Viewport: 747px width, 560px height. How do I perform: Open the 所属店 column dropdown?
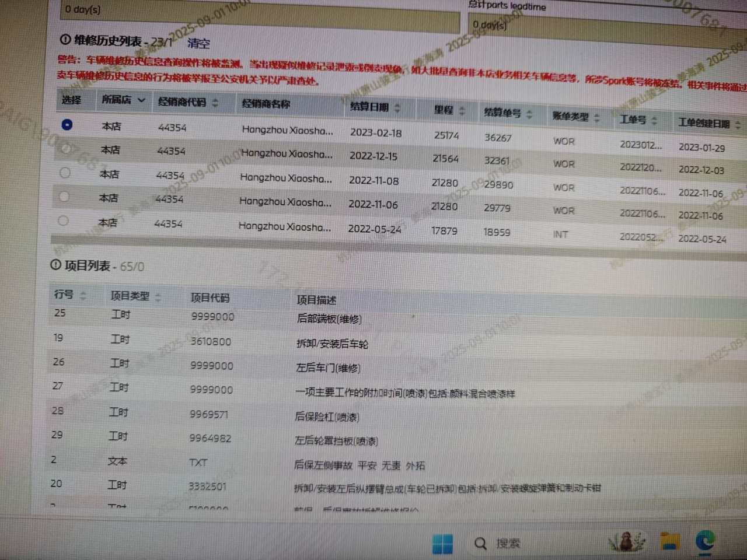coord(141,100)
